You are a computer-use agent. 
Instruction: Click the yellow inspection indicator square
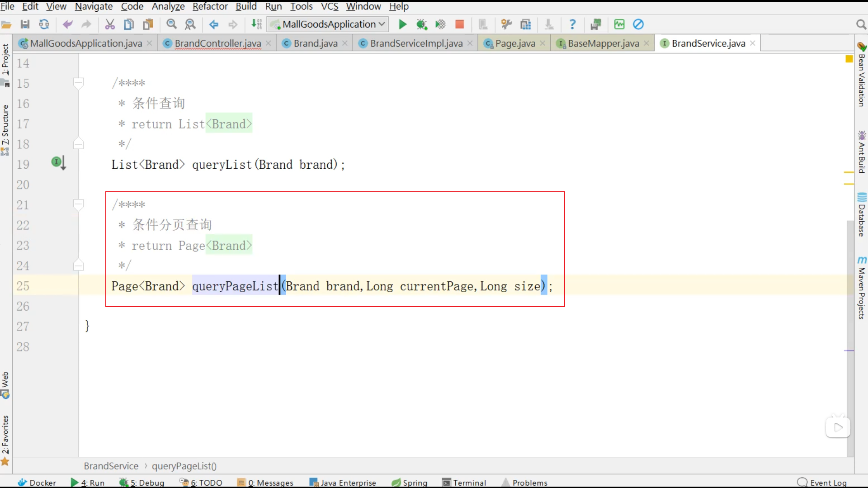point(849,59)
